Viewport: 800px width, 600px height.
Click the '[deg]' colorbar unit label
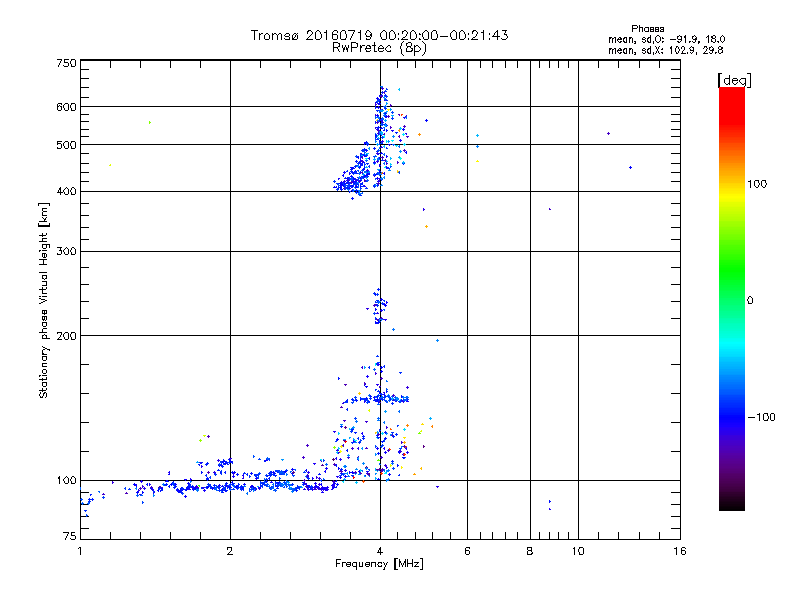[734, 80]
